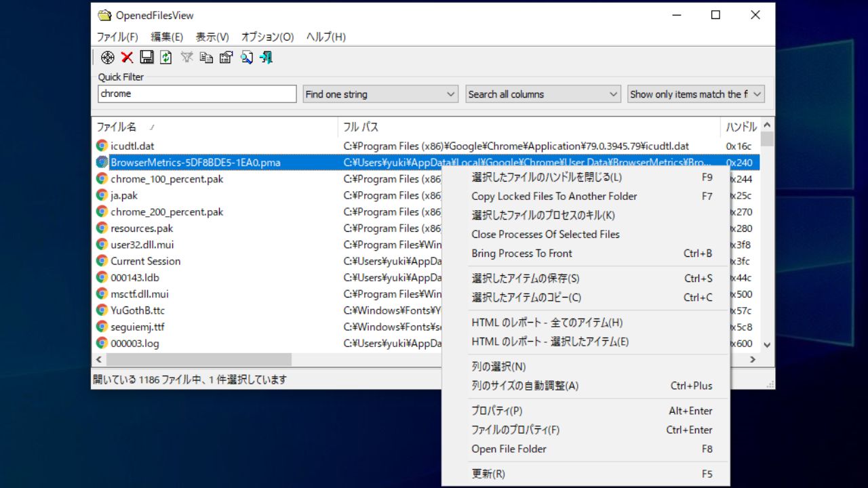Choose 選択したアイテムのコピー(C)

586,298
